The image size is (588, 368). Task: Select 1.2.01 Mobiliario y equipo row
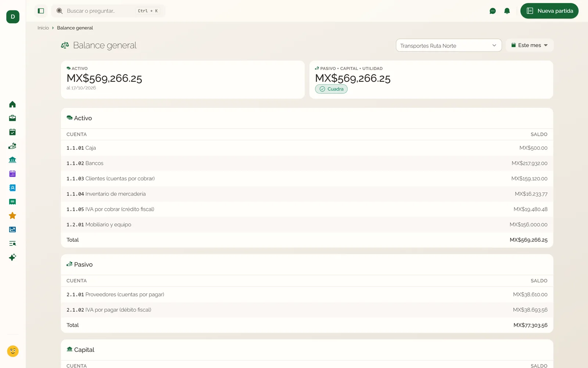(307, 224)
